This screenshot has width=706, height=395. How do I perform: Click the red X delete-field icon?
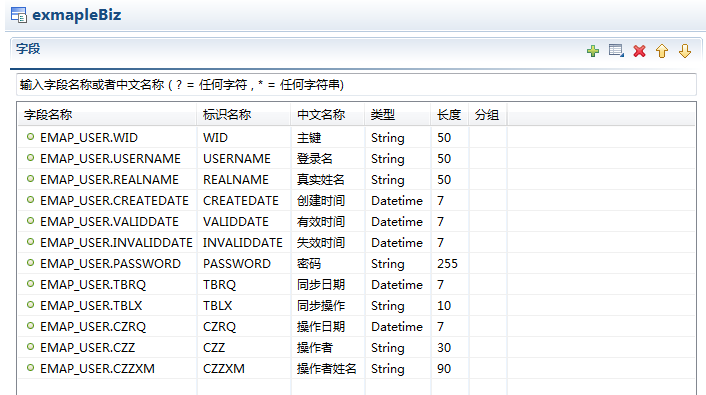click(x=639, y=51)
